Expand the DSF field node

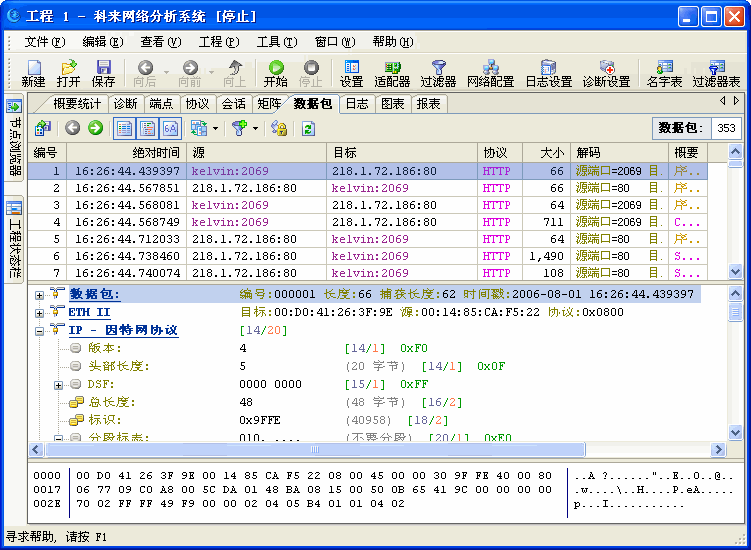(x=58, y=385)
